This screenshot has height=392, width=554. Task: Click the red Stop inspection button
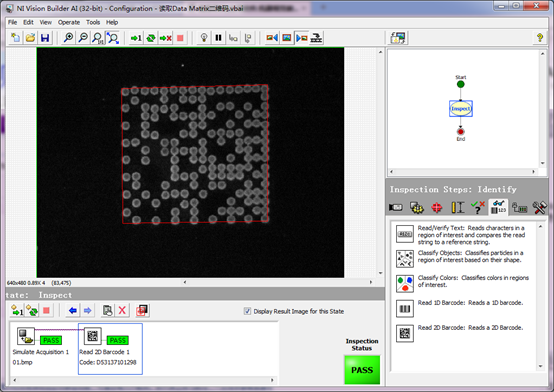180,38
